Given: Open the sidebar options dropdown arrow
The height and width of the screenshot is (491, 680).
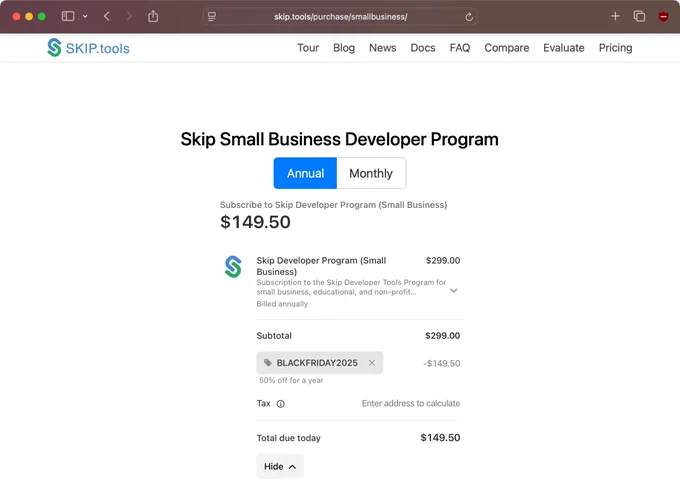Looking at the screenshot, I should pos(85,16).
